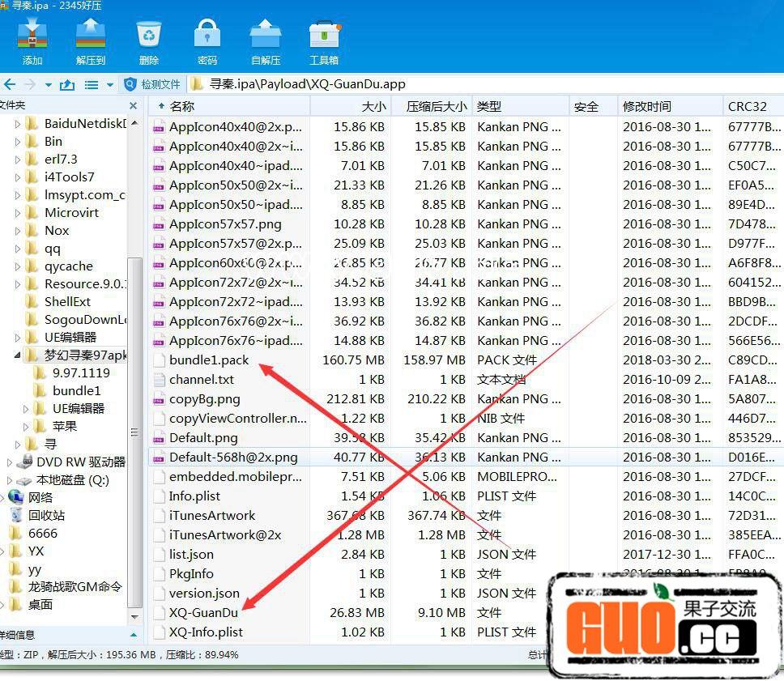784x681 pixels.
Task: Open navigation history dropdown arrow
Action: (x=49, y=85)
